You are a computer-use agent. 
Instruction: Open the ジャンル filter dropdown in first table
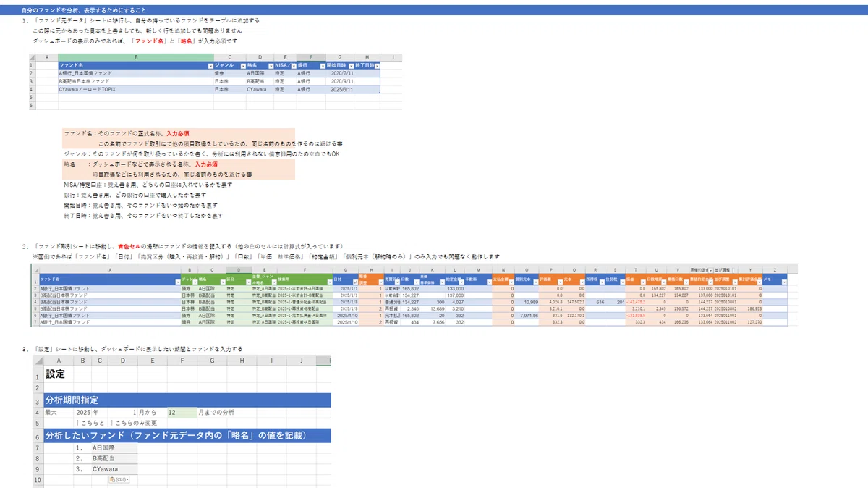pos(243,66)
